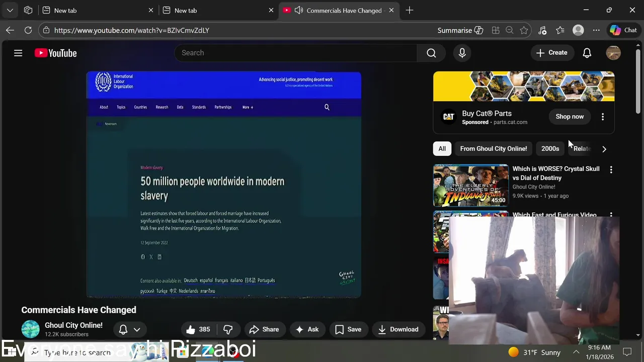
Task: Go to the YouTube home logo
Action: [x=55, y=53]
